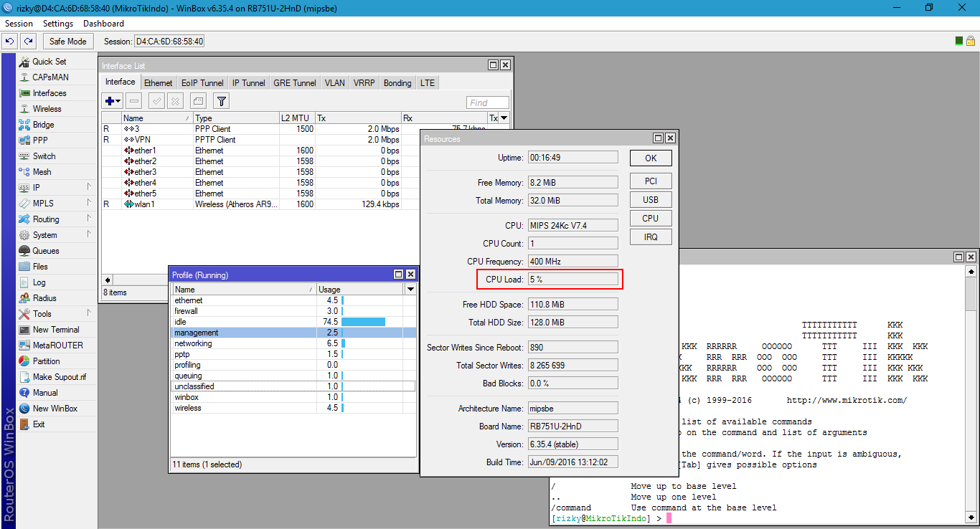The height and width of the screenshot is (529, 980).
Task: Open the Session menu
Action: click(x=19, y=24)
